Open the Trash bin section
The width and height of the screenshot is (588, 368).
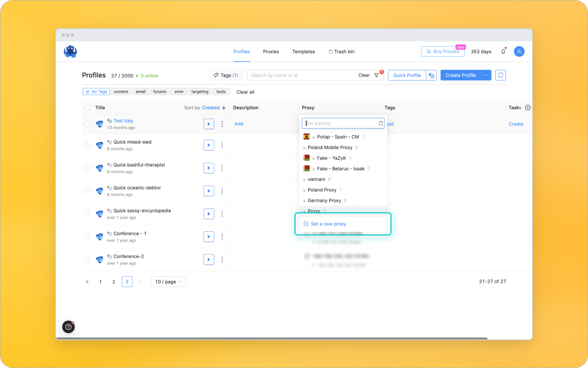(341, 52)
